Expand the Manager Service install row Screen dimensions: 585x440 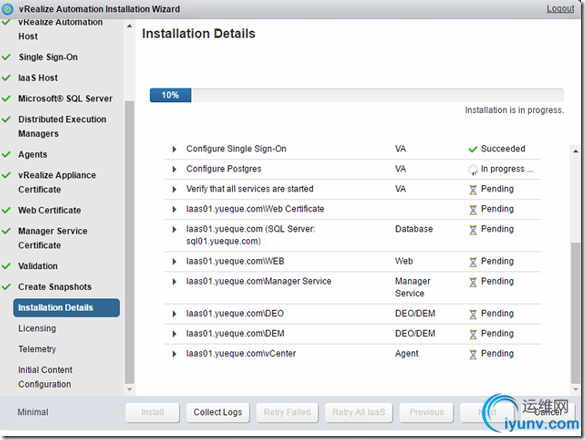coord(174,282)
